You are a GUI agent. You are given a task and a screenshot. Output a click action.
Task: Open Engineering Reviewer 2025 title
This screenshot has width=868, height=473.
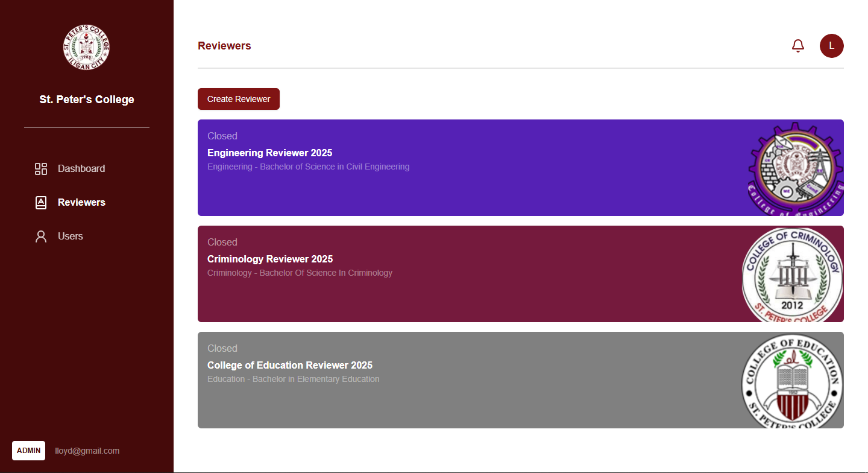coord(269,153)
